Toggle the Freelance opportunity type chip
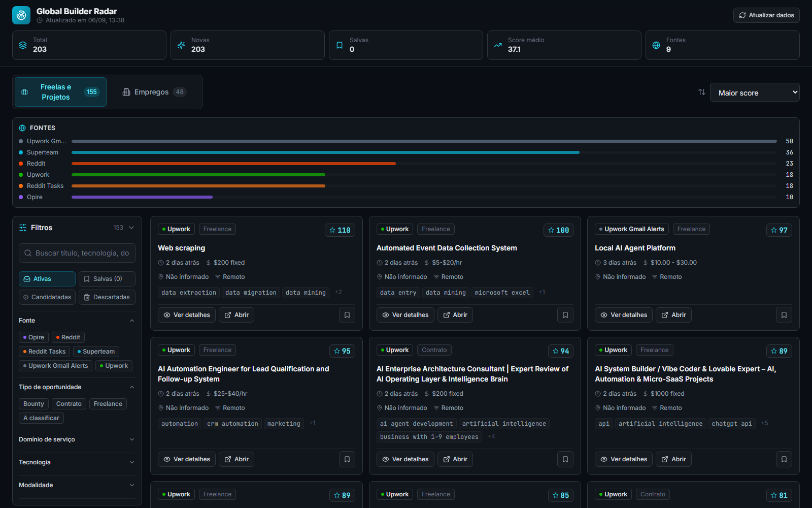 tap(108, 404)
